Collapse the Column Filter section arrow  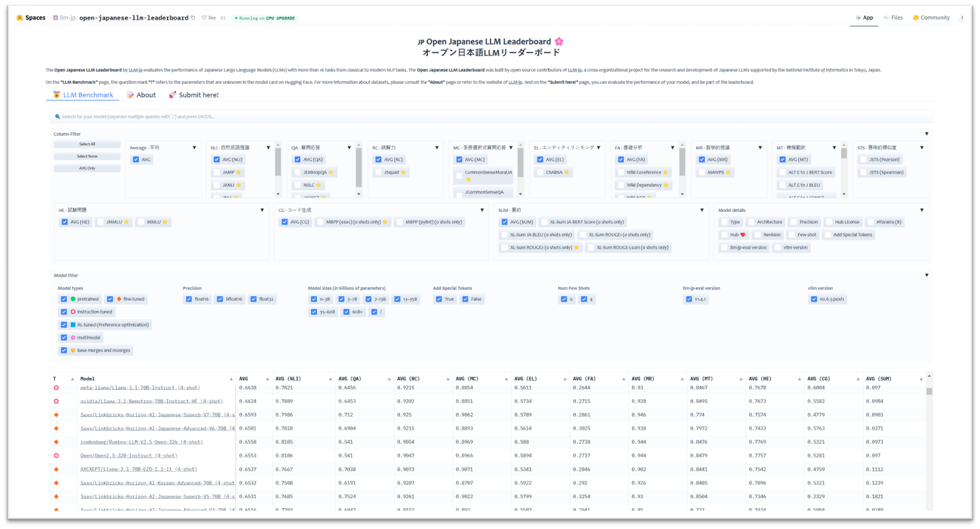(x=926, y=134)
